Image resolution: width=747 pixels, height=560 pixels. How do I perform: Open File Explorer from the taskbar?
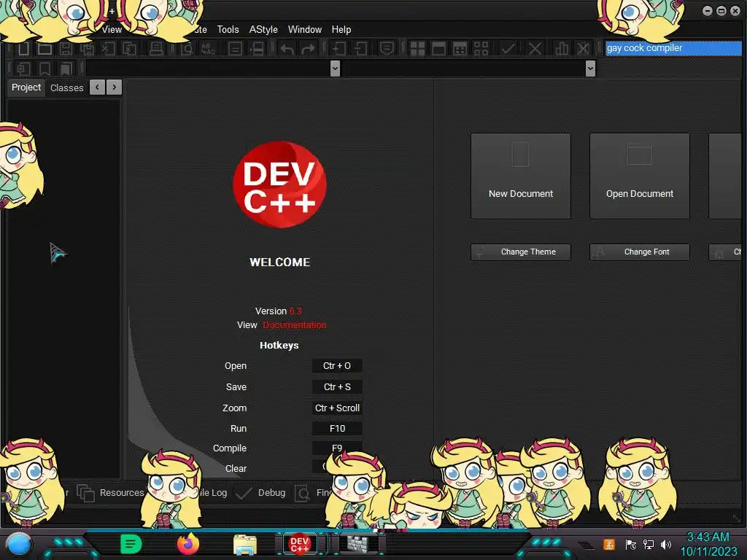(245, 545)
